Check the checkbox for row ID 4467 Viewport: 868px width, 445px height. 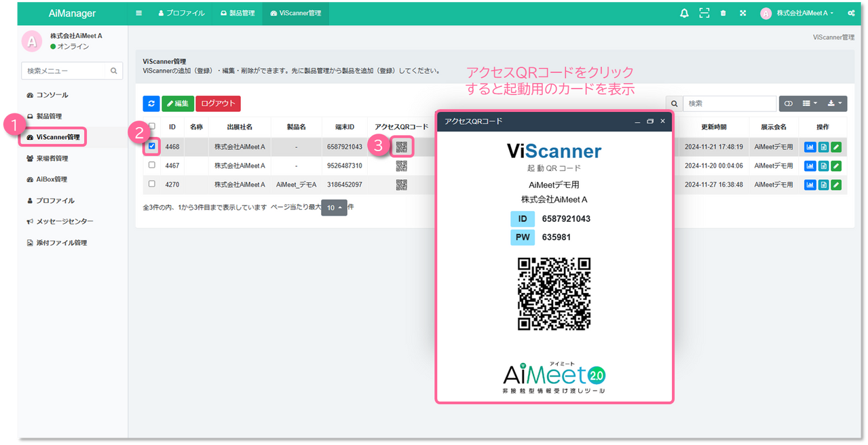click(151, 165)
